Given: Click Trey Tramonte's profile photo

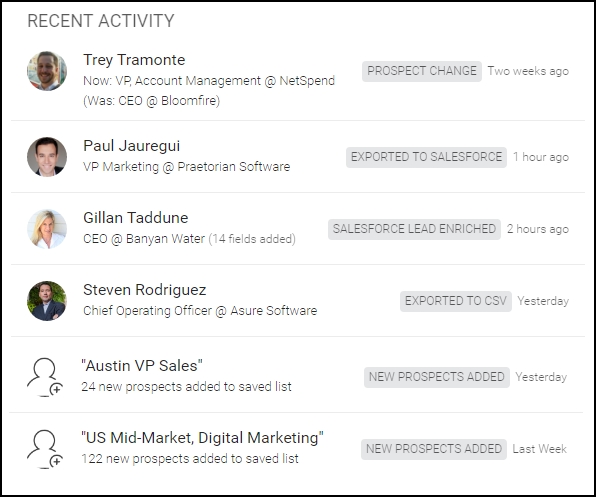Looking at the screenshot, I should [x=47, y=71].
